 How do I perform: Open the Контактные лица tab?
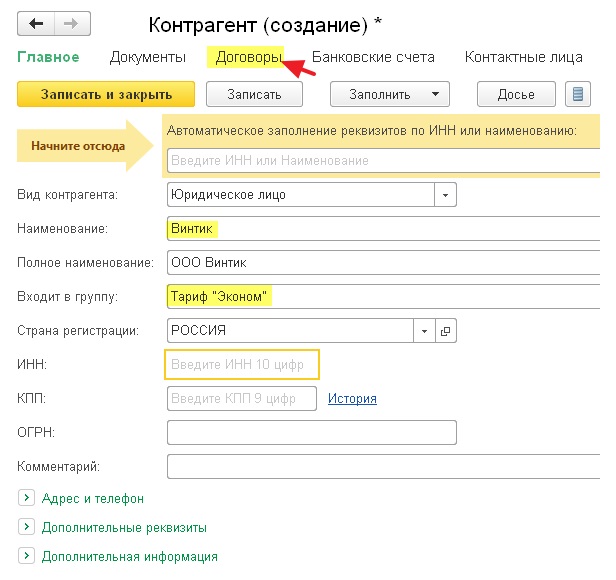pyautogui.click(x=524, y=57)
